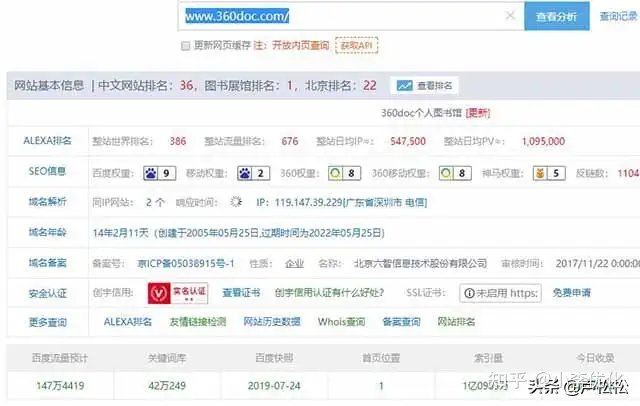
Task: Click the red 实名认证 V badge
Action: pyautogui.click(x=178, y=293)
